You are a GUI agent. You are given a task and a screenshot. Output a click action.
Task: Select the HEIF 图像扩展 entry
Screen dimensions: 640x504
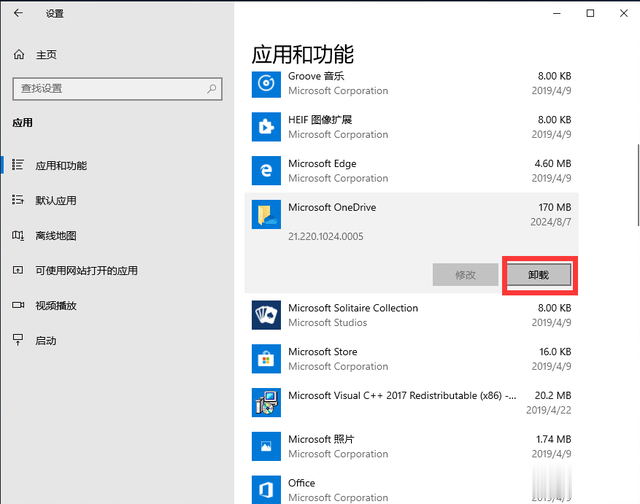pyautogui.click(x=411, y=127)
